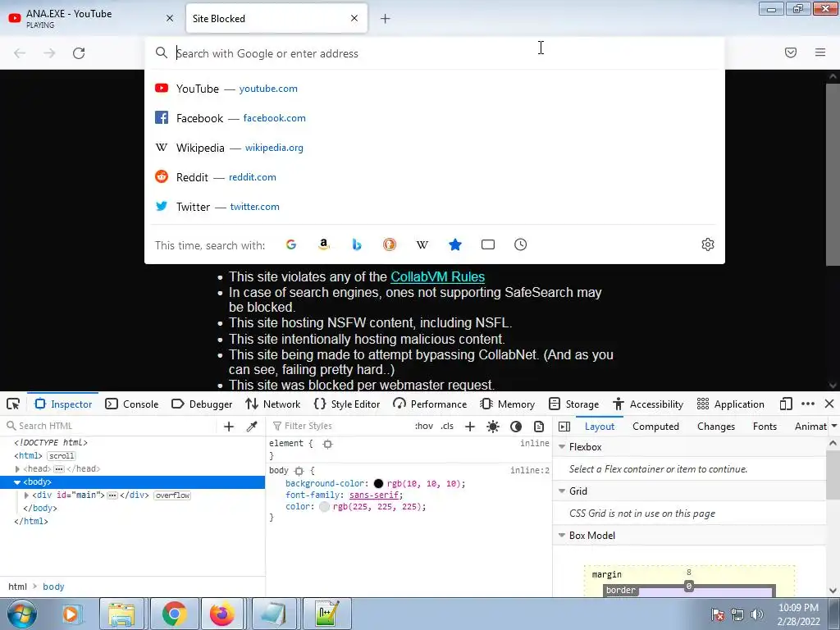
Task: Select YouTube suggestion youtube.com
Action: [x=435, y=89]
